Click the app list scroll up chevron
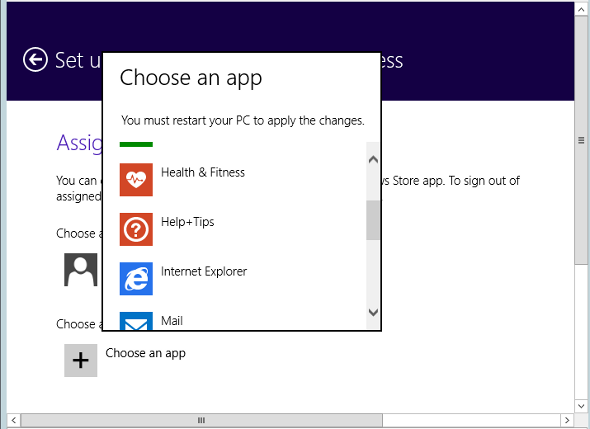This screenshot has height=429, width=590. [x=373, y=159]
